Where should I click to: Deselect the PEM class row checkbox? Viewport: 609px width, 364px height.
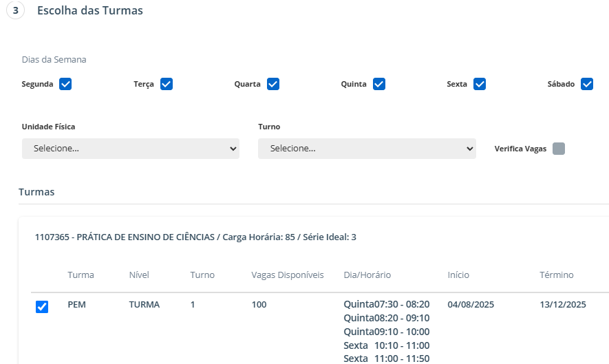(x=42, y=307)
